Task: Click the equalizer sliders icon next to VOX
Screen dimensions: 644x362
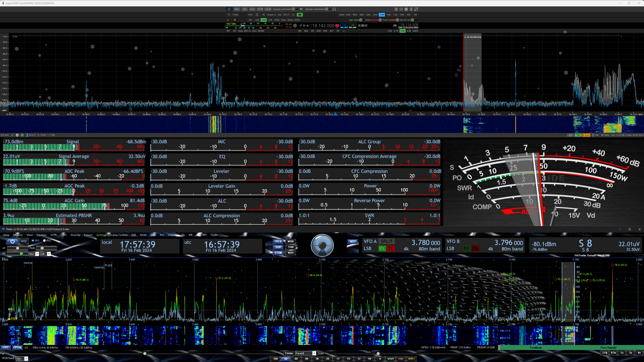Action: [x=257, y=15]
